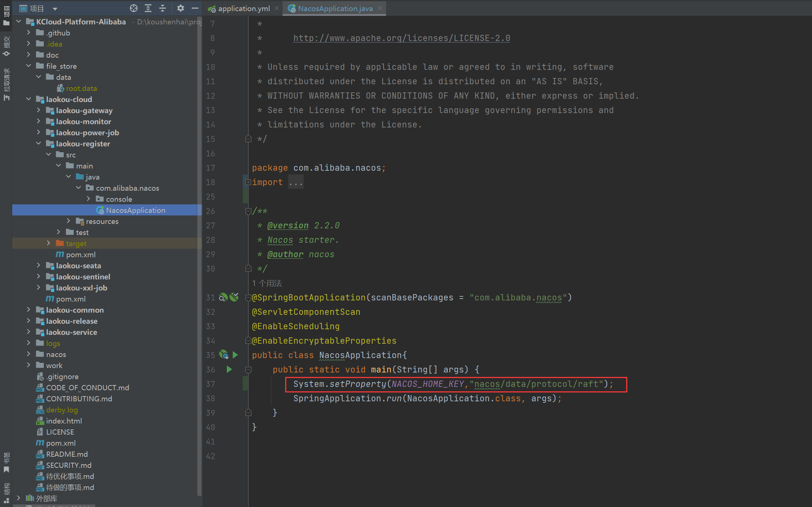
Task: Open the Commit tool window from the left stripe
Action: coord(6,46)
